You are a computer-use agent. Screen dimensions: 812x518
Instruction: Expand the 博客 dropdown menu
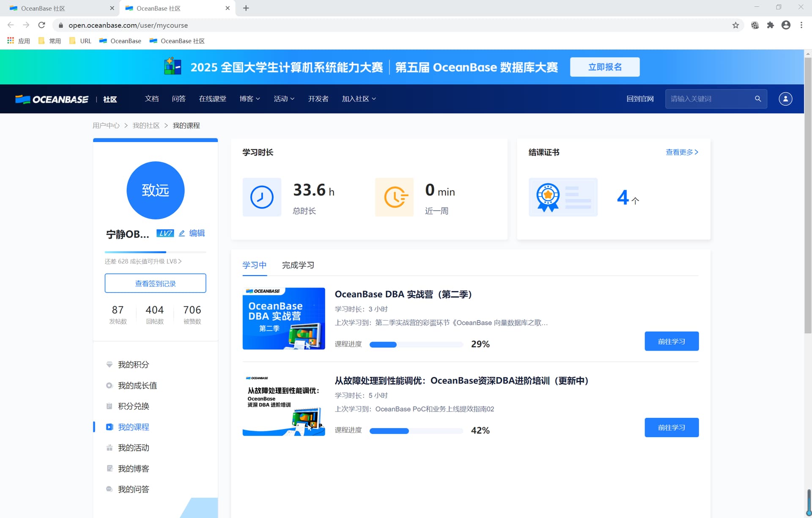[250, 99]
